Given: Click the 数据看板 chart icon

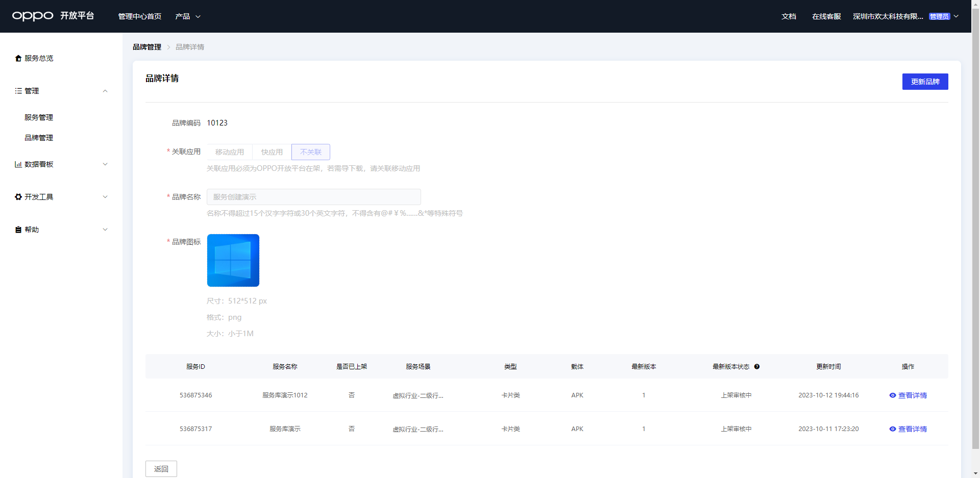Looking at the screenshot, I should click(x=18, y=164).
